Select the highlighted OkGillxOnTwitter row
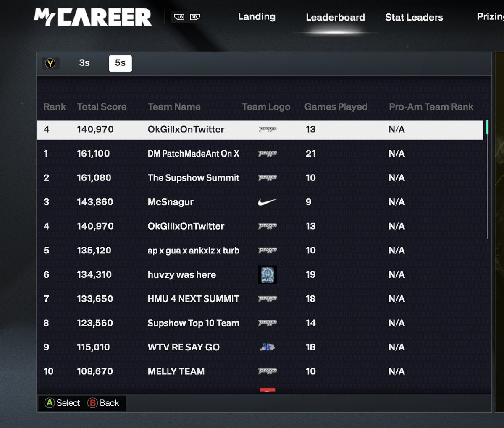 pyautogui.click(x=260, y=130)
